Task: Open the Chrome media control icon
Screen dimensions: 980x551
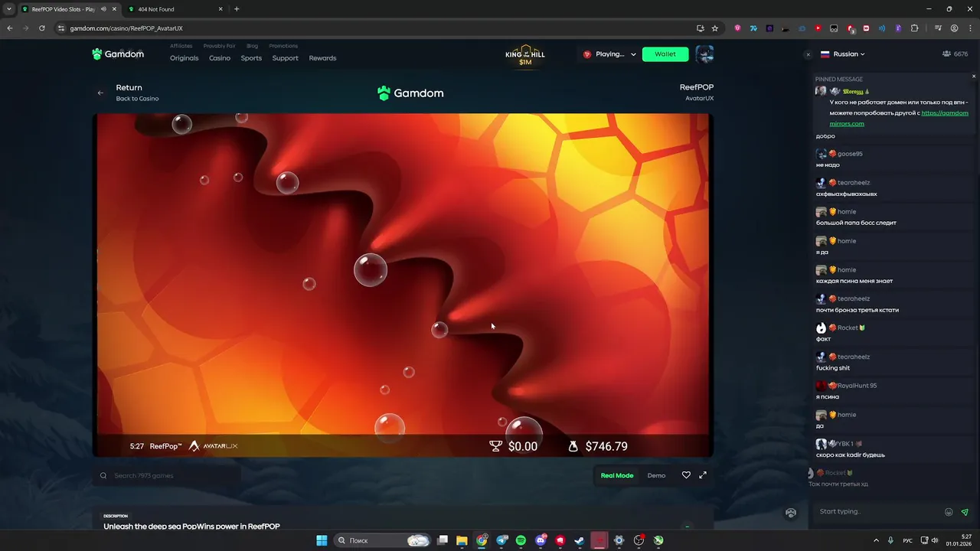Action: [x=938, y=28]
